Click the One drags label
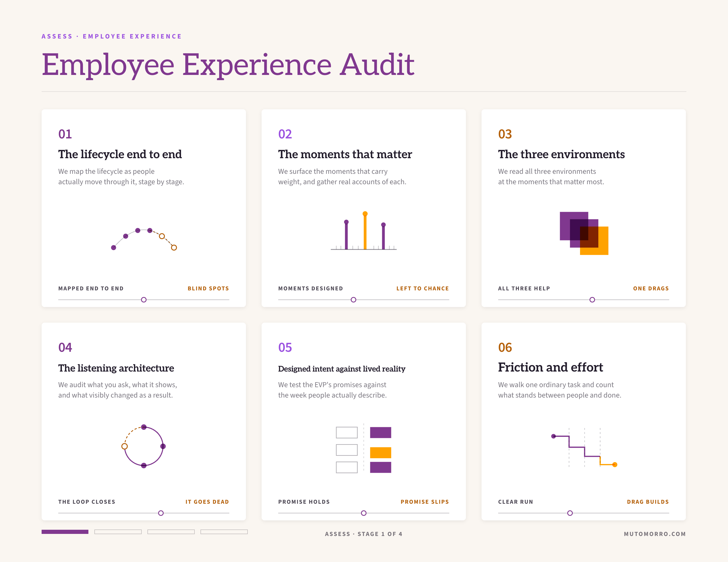Image resolution: width=728 pixels, height=562 pixels. 651,289
